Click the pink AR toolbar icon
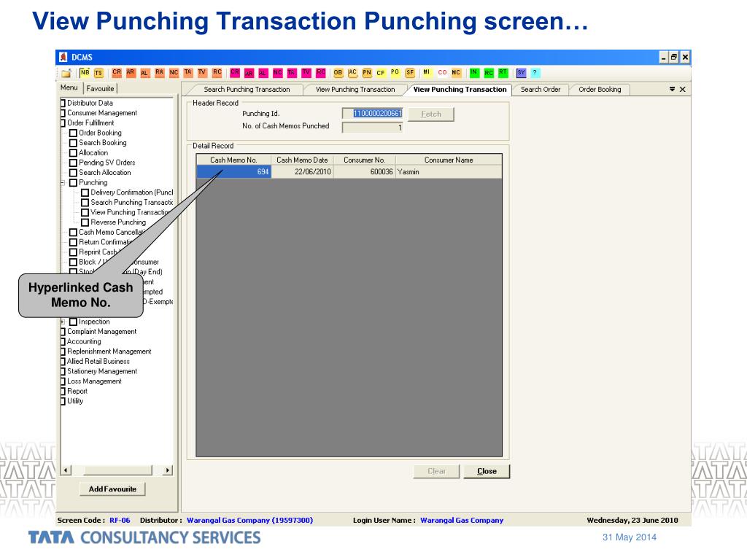This screenshot has width=747, height=560. tap(249, 73)
